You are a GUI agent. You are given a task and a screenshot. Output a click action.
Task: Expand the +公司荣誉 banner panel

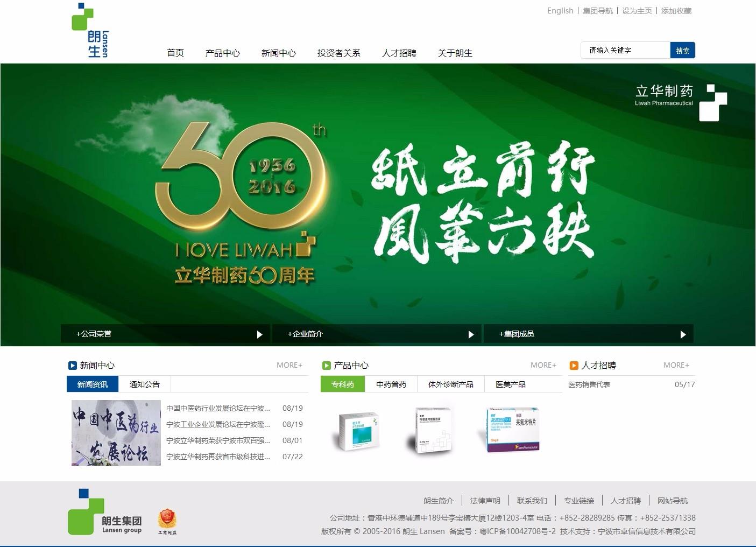[166, 334]
